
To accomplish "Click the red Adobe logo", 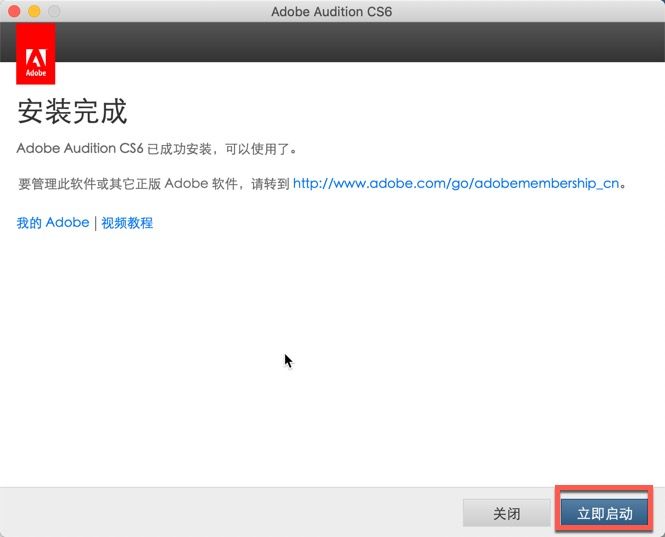I will coord(36,54).
